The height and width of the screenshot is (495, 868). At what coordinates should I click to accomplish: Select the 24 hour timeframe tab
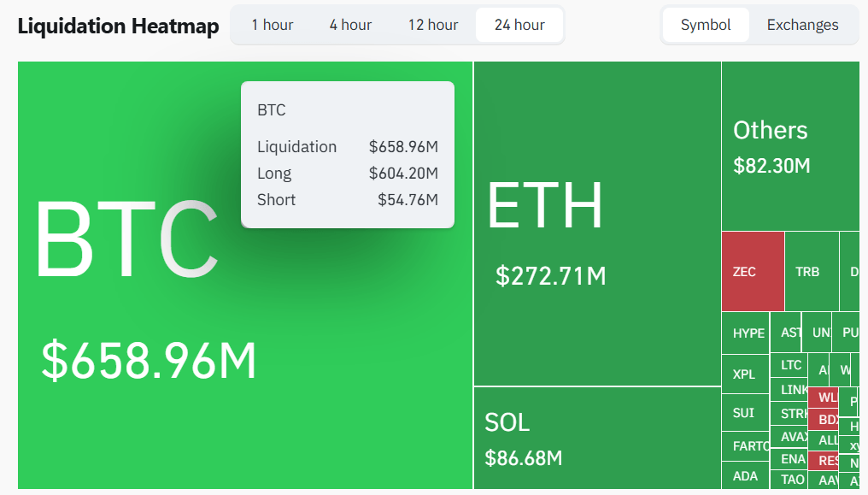click(x=519, y=25)
